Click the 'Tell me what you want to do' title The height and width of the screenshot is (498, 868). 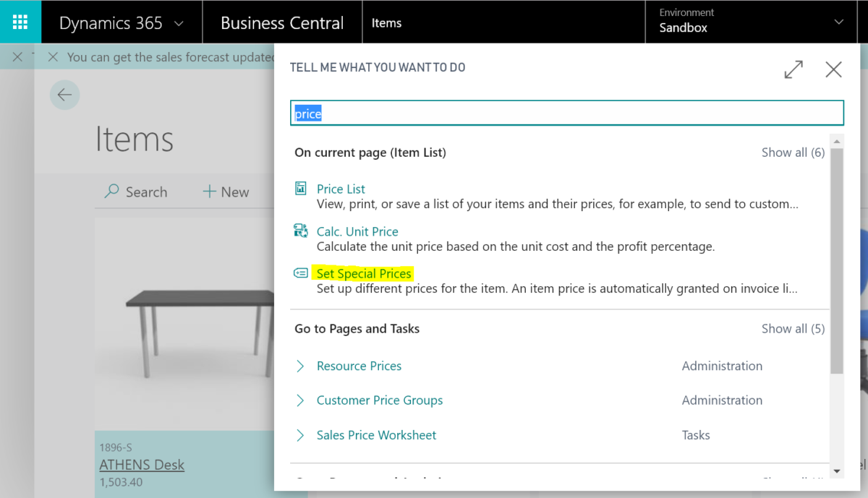378,67
